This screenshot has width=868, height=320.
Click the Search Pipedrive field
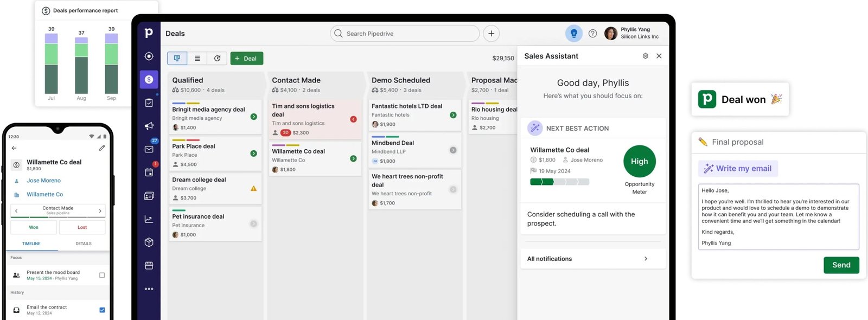(405, 34)
